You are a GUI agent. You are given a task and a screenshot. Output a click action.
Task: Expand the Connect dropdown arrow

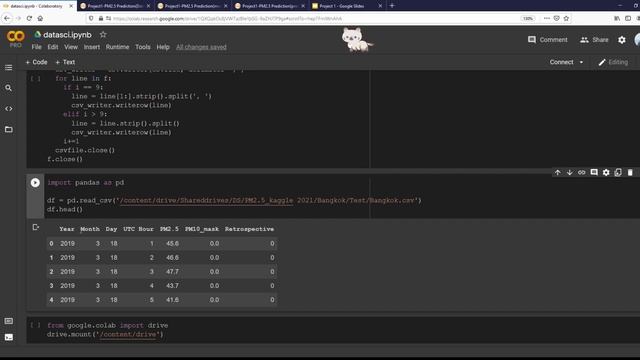[x=581, y=62]
